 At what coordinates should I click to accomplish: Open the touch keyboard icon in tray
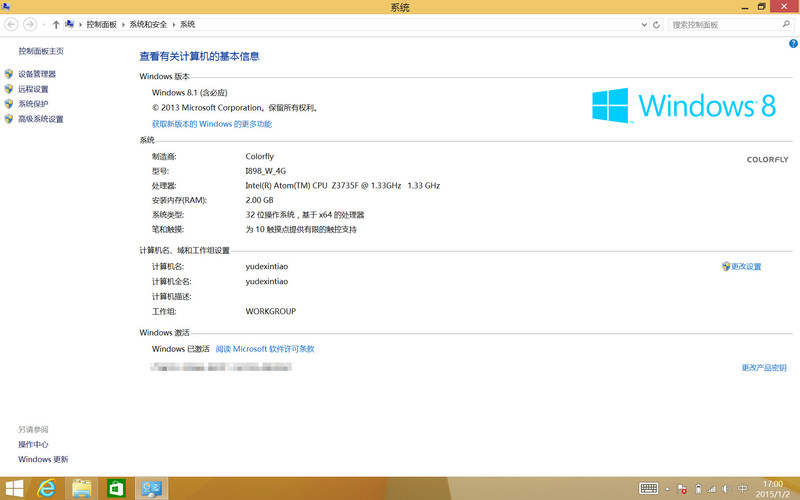click(x=648, y=488)
